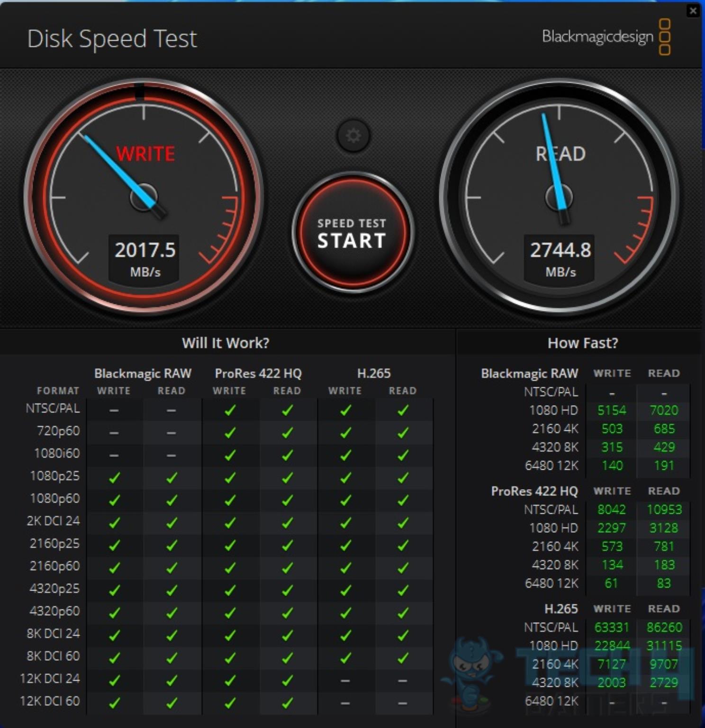Close the Disk Speed Test window
705x728 pixels.
click(693, 11)
